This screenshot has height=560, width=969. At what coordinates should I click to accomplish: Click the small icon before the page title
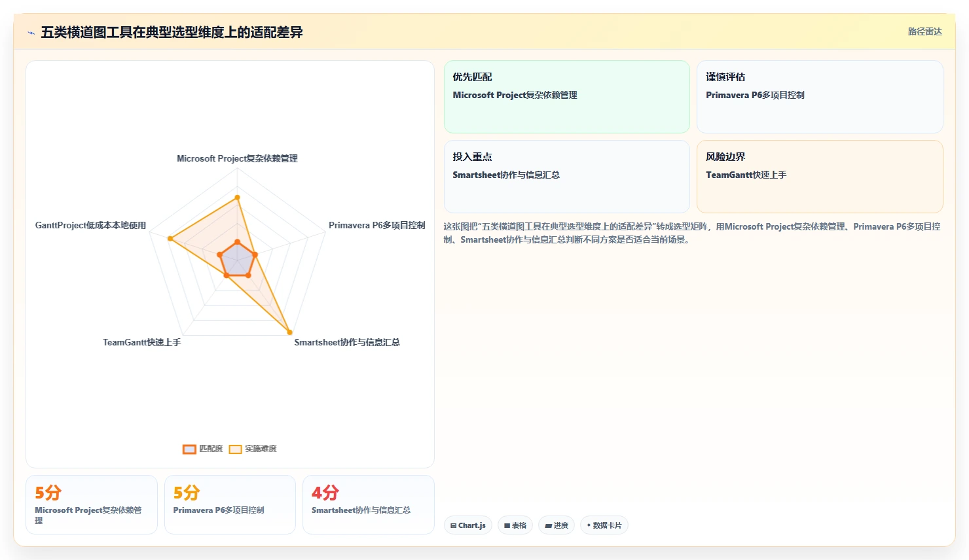(x=31, y=33)
